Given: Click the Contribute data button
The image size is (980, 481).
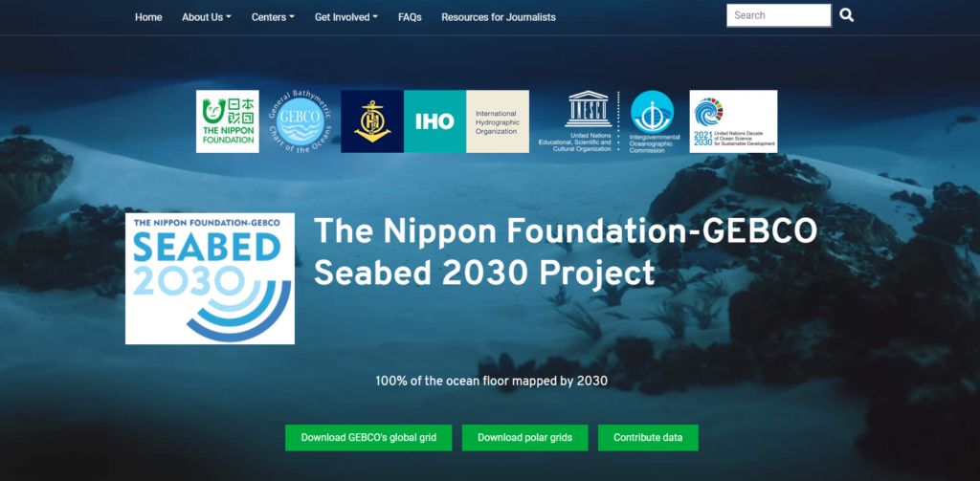Looking at the screenshot, I should tap(648, 437).
